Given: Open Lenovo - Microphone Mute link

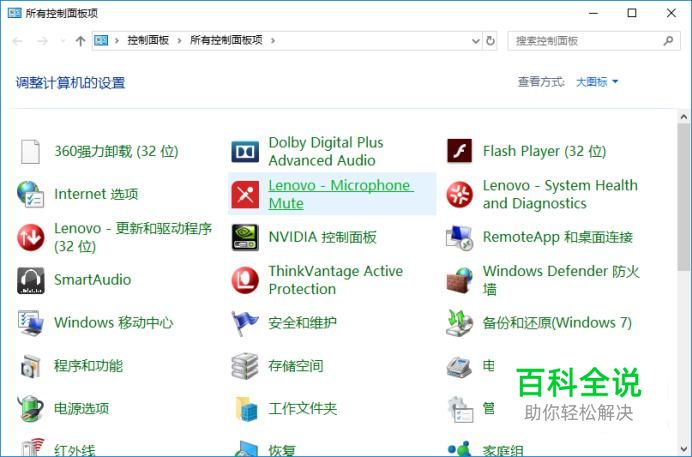Looking at the screenshot, I should pos(341,194).
